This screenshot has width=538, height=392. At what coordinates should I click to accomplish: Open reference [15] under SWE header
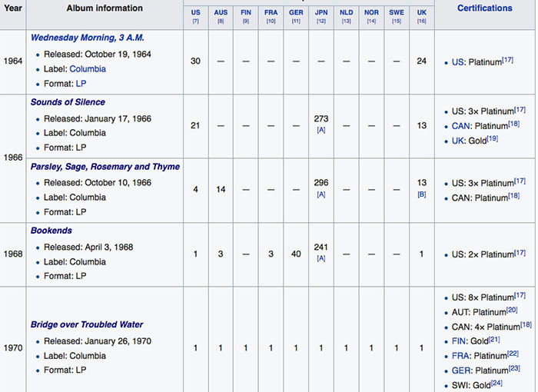point(397,22)
